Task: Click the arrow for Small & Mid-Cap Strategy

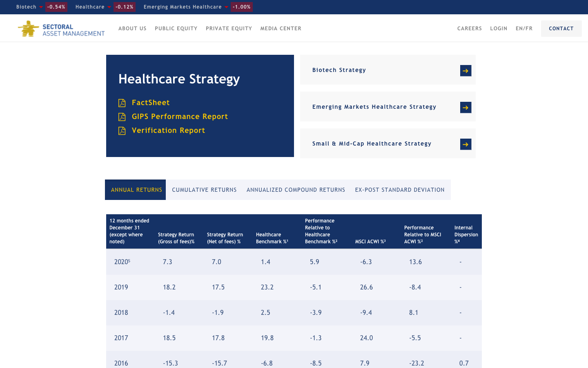Action: tap(465, 144)
